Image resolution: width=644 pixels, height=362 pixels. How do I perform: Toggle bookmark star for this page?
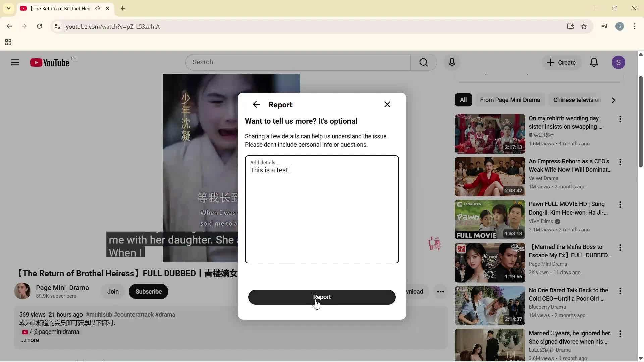584,26
